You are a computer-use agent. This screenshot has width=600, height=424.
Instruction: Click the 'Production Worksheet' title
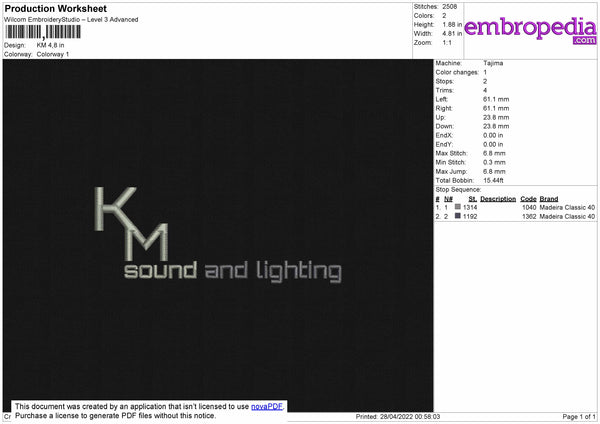coord(55,8)
